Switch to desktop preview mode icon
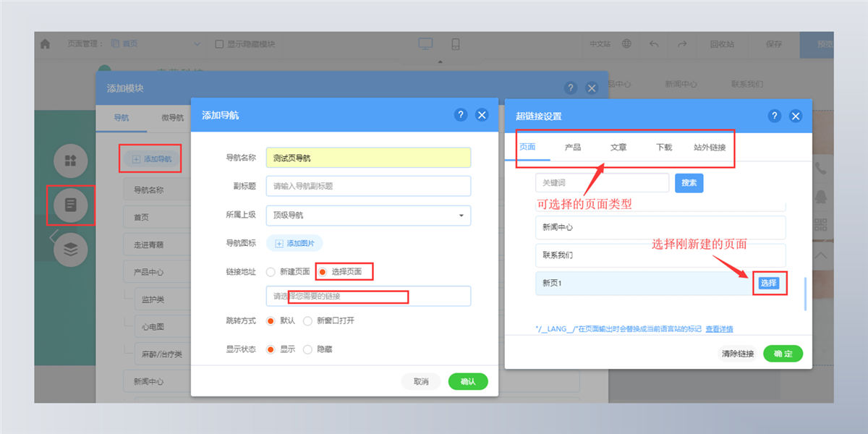868x434 pixels. tap(425, 44)
